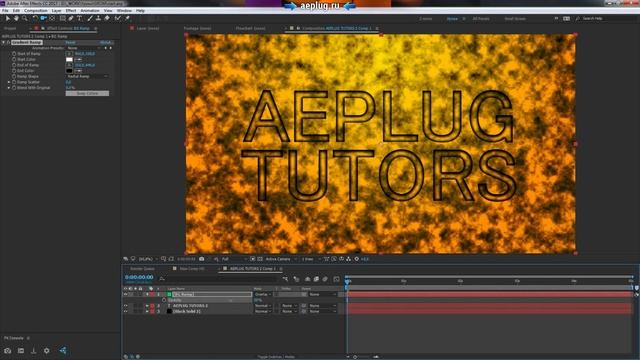Hide the AEPLUG TUTORS 2 layer eye
This screenshot has height=360, width=640.
[125, 306]
